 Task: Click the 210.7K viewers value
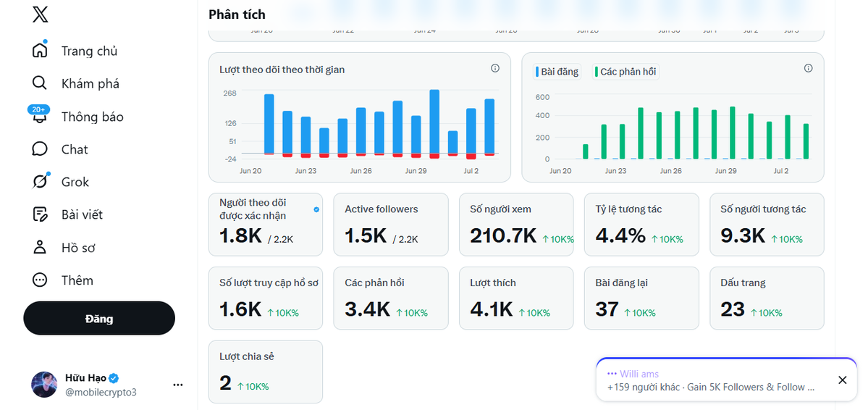(503, 236)
